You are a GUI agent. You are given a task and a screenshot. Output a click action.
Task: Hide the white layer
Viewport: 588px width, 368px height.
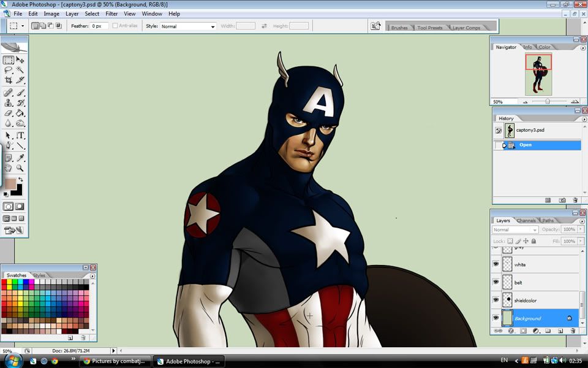[x=496, y=264]
